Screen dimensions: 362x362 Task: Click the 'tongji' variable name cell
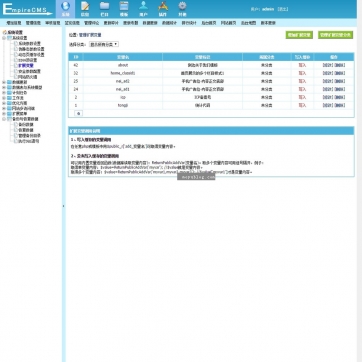123,105
